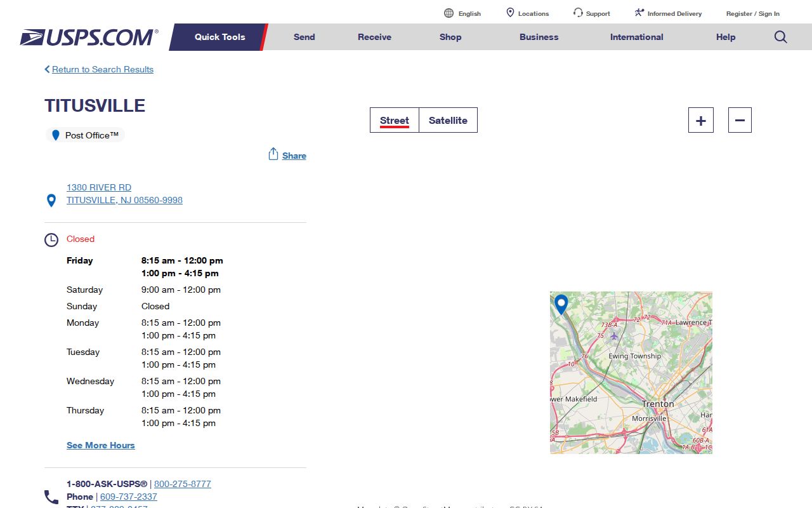
Task: Open the Quick Tools menu
Action: click(x=219, y=37)
